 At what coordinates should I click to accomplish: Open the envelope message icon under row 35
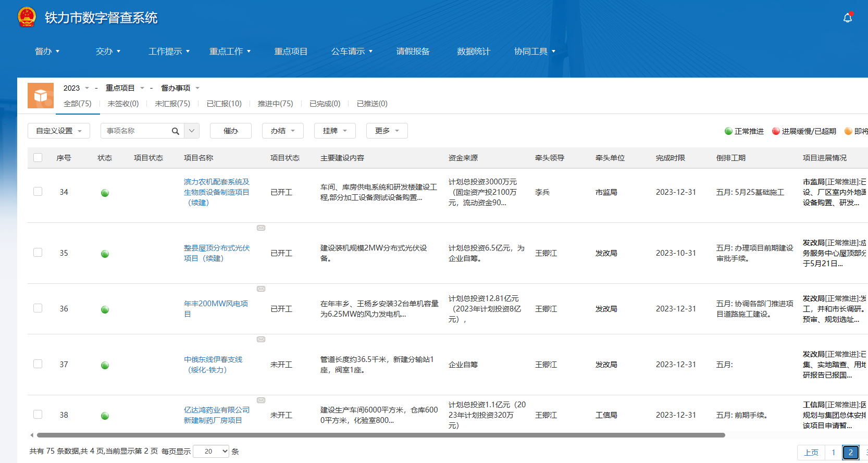pos(261,289)
